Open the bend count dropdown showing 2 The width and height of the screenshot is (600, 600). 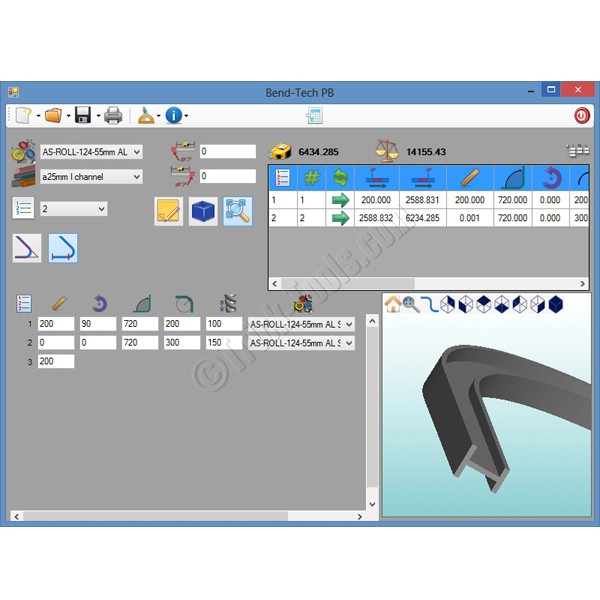point(73,209)
